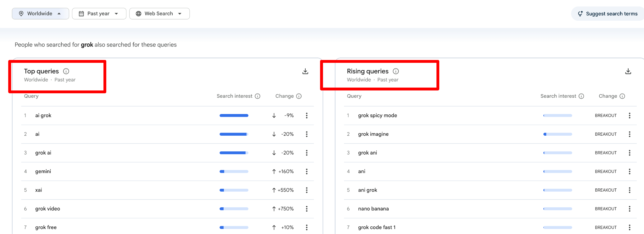This screenshot has height=234, width=644.
Task: Click the 'grok code fast 1' query
Action: point(377,227)
